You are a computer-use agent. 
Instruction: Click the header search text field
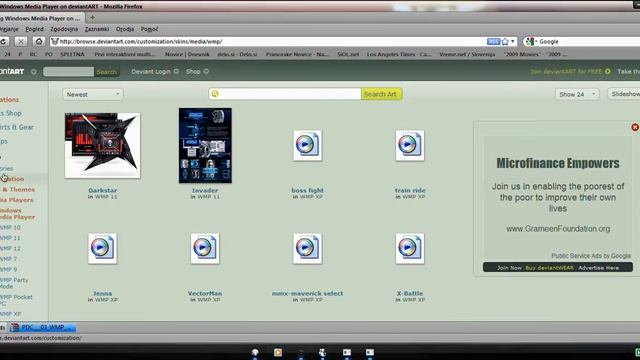[68, 72]
